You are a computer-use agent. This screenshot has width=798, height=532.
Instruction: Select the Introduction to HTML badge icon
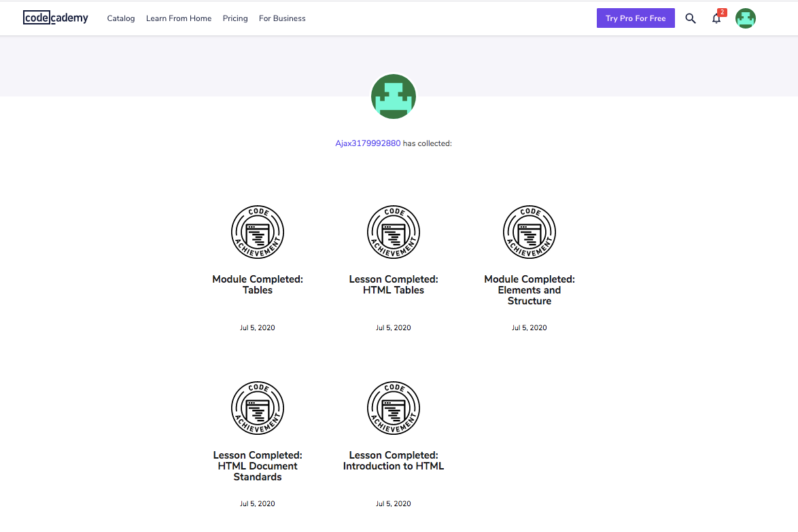(x=394, y=408)
